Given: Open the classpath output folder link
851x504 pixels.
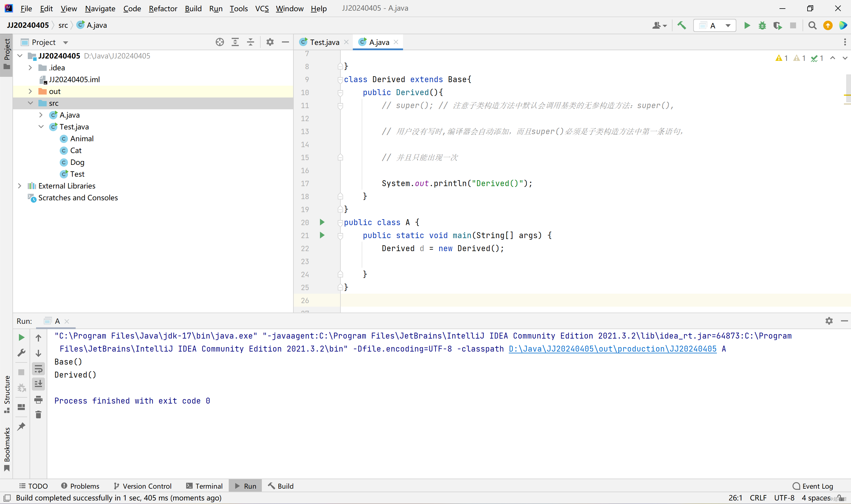Looking at the screenshot, I should (x=612, y=349).
